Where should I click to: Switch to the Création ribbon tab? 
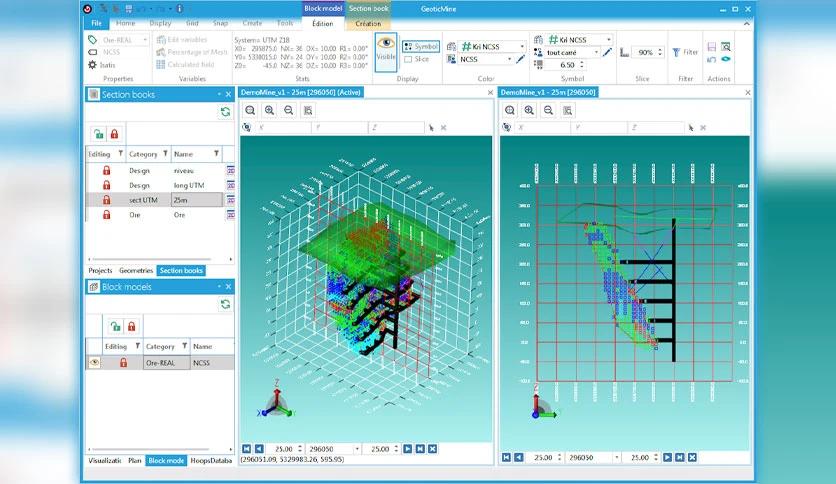368,23
